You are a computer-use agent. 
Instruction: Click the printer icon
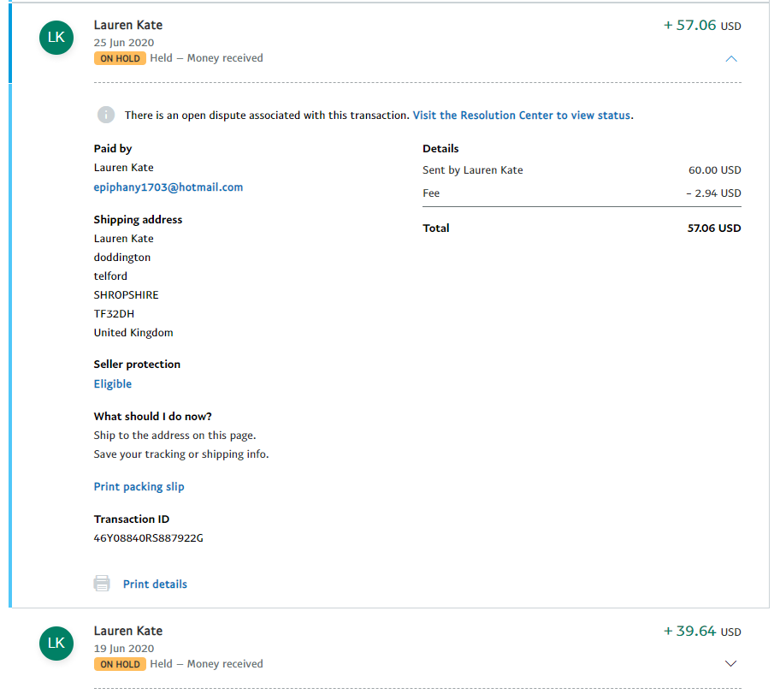[102, 584]
